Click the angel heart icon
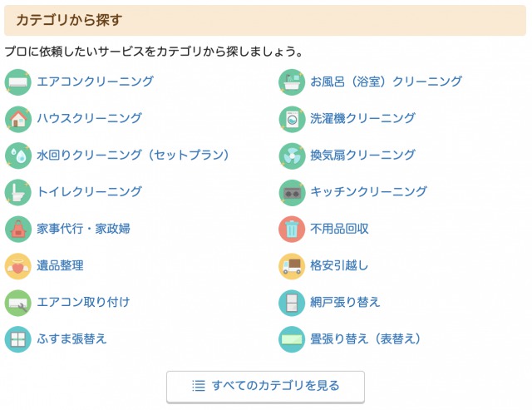The height and width of the screenshot is (410, 532). tap(17, 265)
